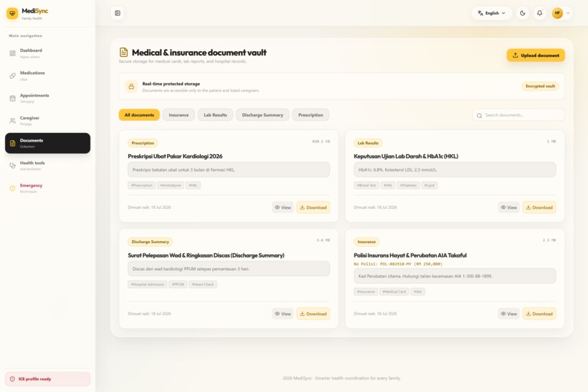This screenshot has height=392, width=588.
Task: Click the document vault heading icon
Action: [123, 52]
